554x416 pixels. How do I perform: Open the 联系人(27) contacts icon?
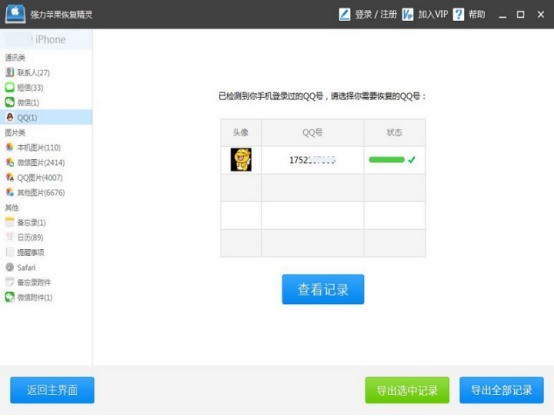coord(10,72)
